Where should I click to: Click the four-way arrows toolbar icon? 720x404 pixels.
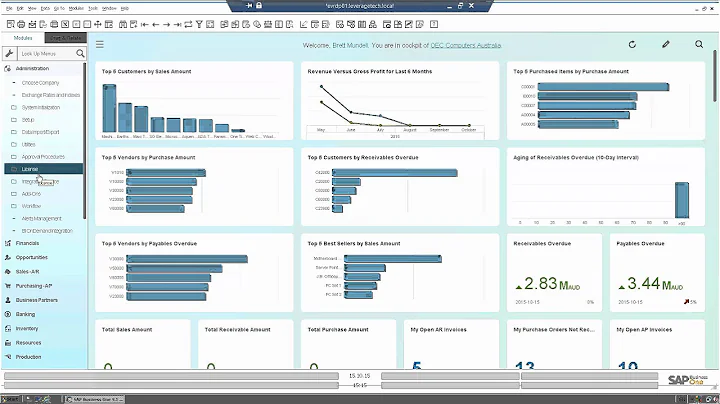tap(98, 24)
